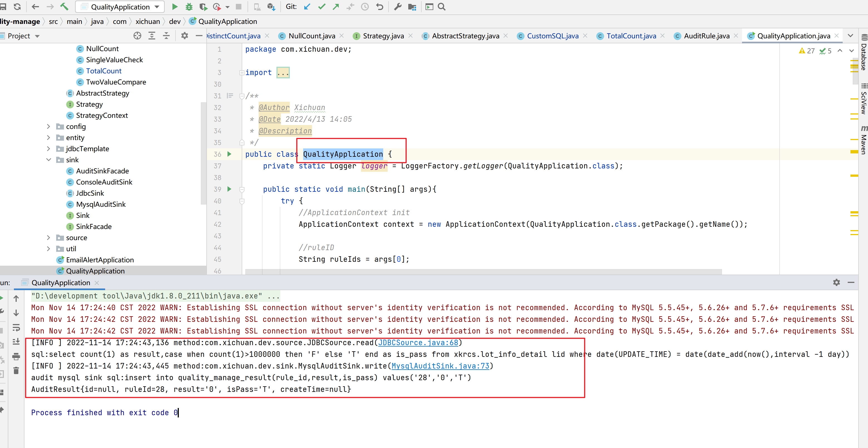Print the Run console output
Image resolution: width=868 pixels, height=448 pixels.
point(16,356)
